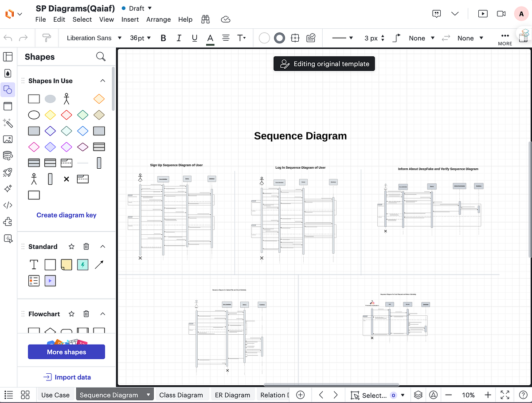Click the zoom-in plus control
The width and height of the screenshot is (532, 403).
(487, 395)
